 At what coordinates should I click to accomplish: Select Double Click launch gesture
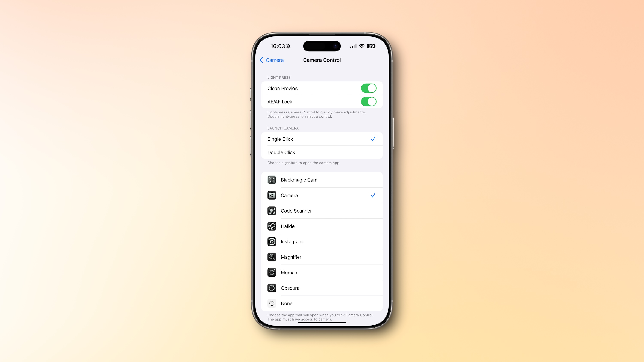point(322,152)
